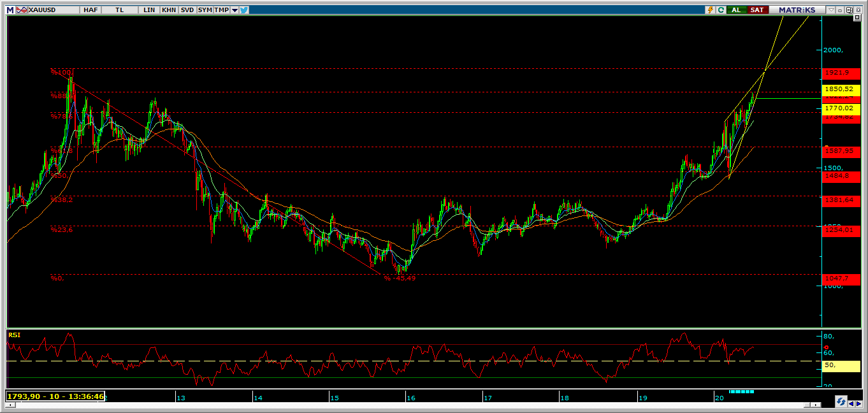Open the TMP template option
868x413 pixels.
[221, 10]
